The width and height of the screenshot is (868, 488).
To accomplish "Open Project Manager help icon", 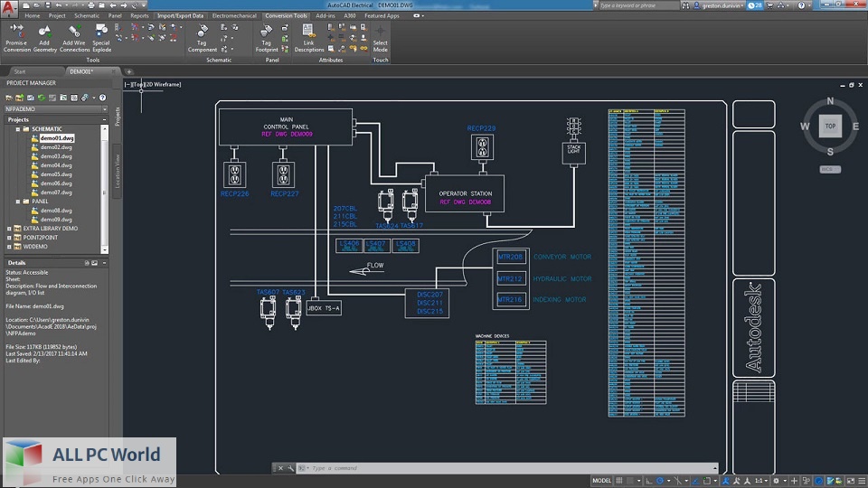I will point(102,98).
